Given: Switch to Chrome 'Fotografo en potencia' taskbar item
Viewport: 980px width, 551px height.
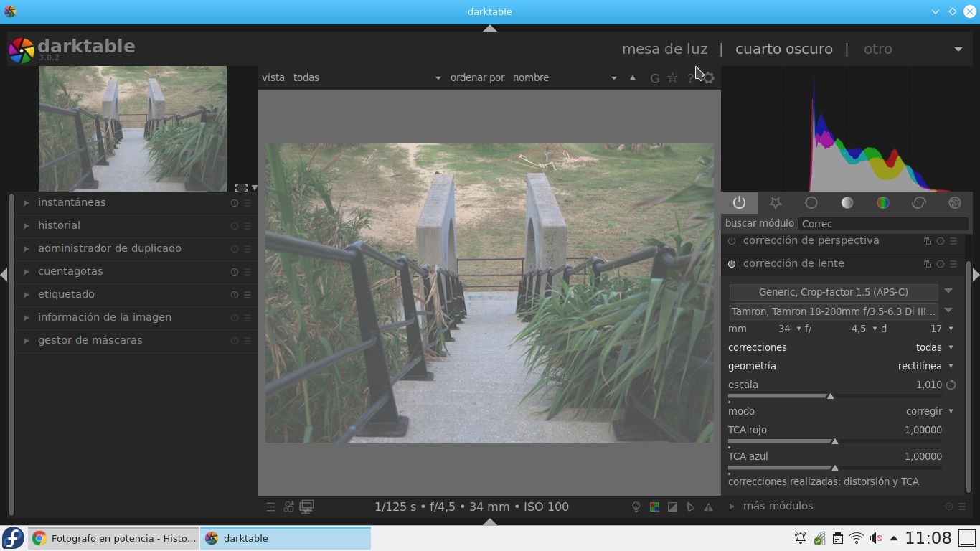Looking at the screenshot, I should [114, 538].
